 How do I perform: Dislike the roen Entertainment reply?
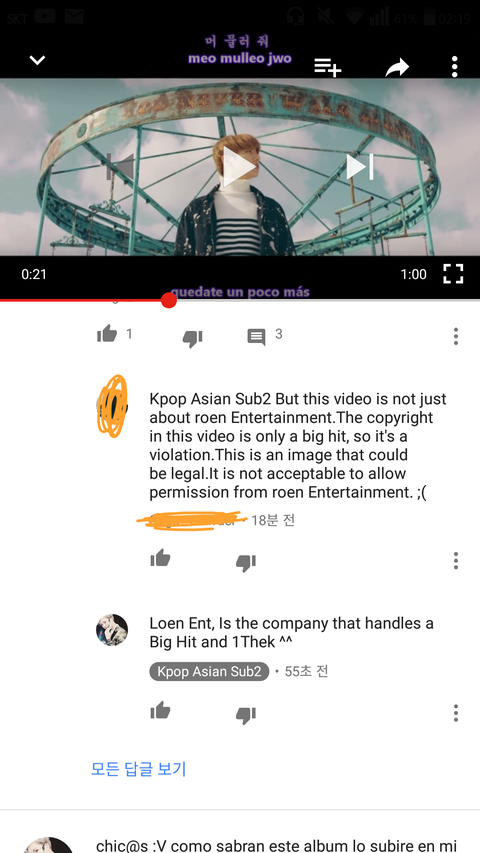(245, 563)
